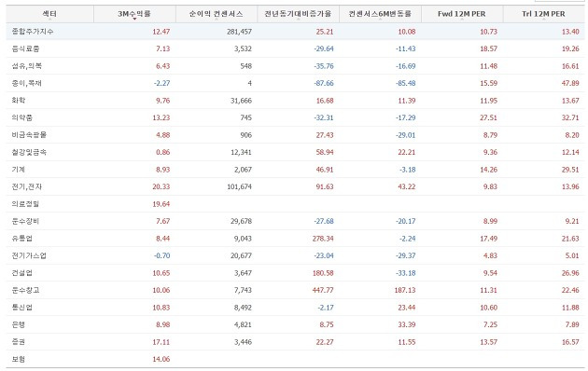The width and height of the screenshot is (588, 371).
Task: Click the 26.96 trailing PER value
Action: (570, 273)
